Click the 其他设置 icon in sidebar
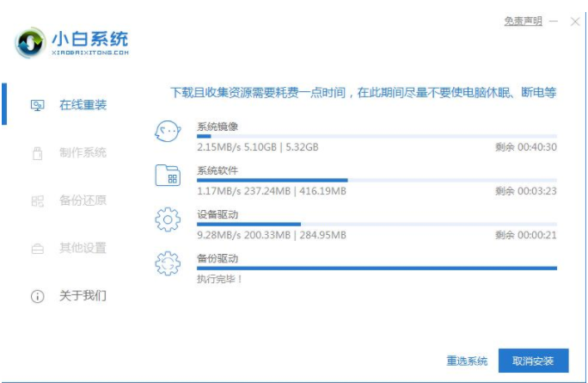The image size is (588, 383). point(37,249)
